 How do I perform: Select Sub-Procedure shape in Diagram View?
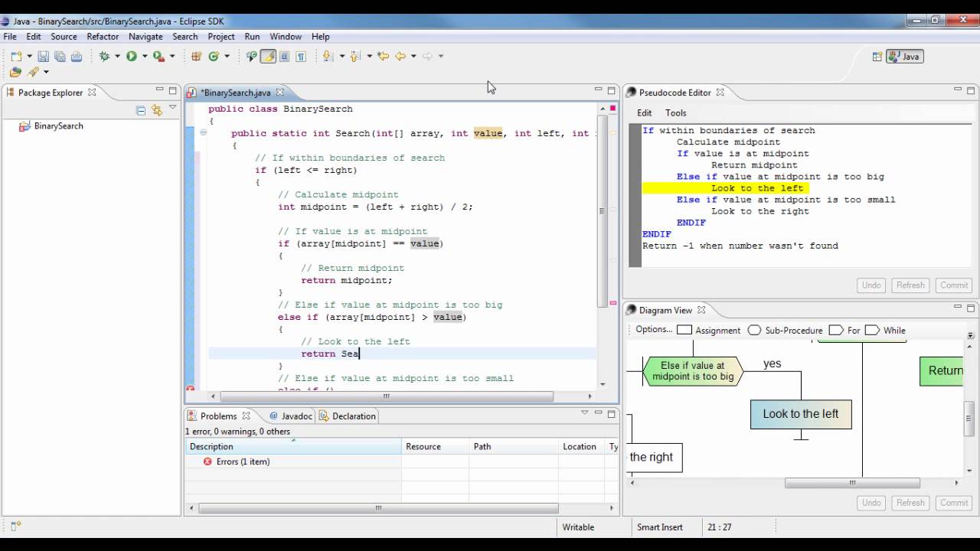786,331
